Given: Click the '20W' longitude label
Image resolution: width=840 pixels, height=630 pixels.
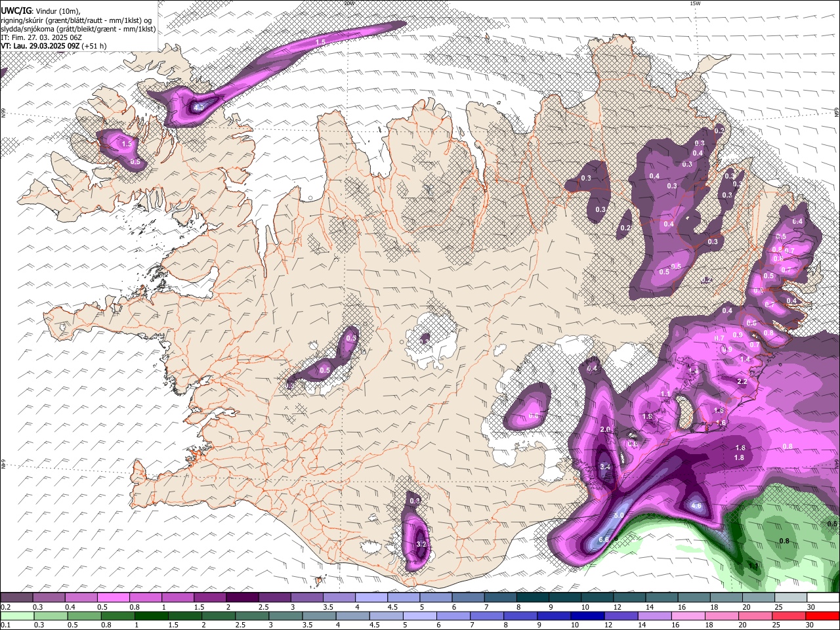Looking at the screenshot, I should tap(349, 3).
